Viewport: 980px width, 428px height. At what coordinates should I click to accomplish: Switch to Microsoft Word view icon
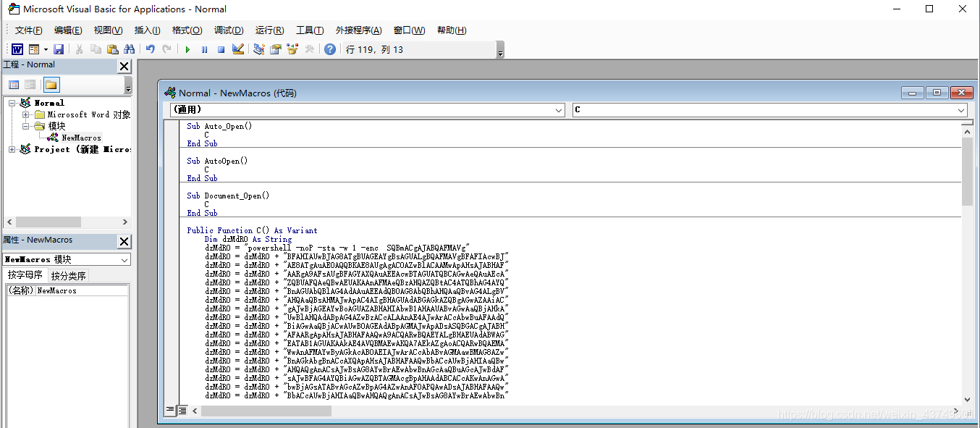pyautogui.click(x=16, y=49)
